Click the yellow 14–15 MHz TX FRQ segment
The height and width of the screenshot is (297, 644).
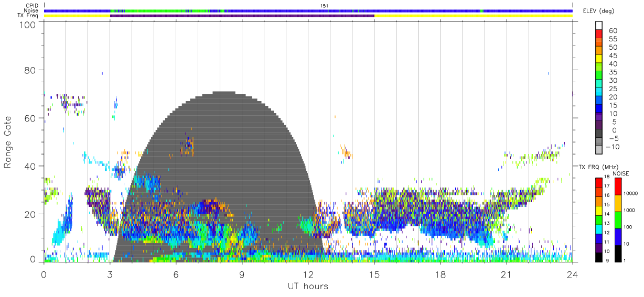(x=598, y=210)
